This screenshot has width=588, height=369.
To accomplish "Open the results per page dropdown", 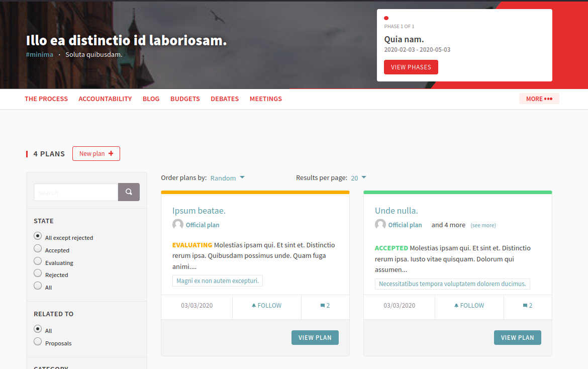I will pyautogui.click(x=358, y=178).
